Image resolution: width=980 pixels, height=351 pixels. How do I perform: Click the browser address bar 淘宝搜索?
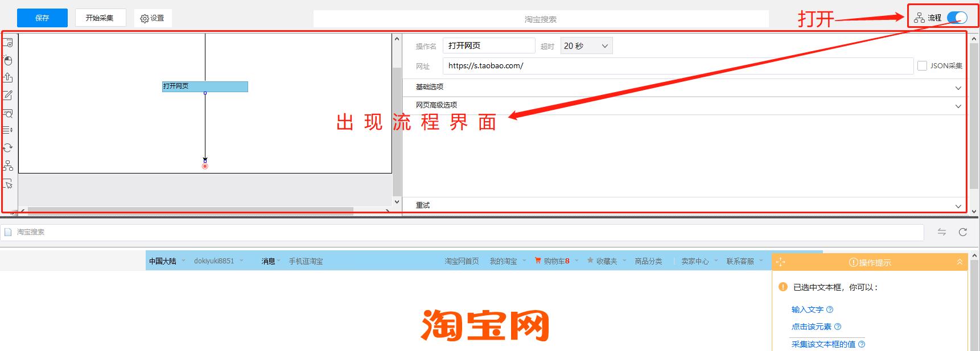tap(462, 232)
